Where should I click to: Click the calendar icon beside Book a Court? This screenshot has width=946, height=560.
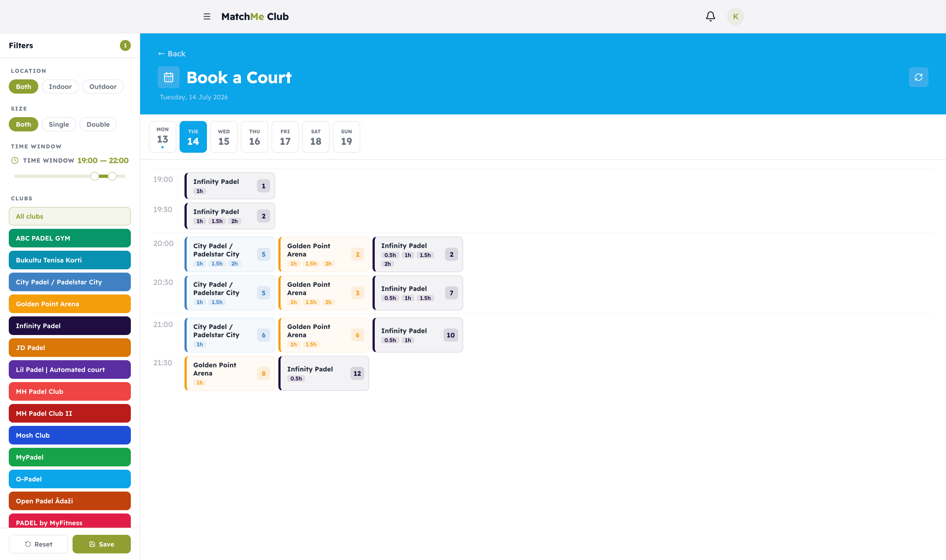click(x=168, y=77)
